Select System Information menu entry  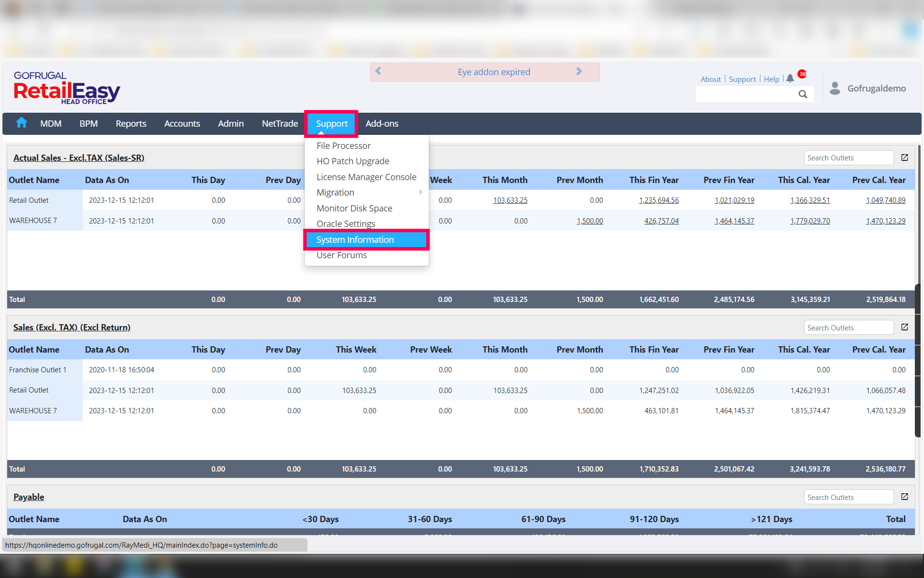click(x=355, y=239)
